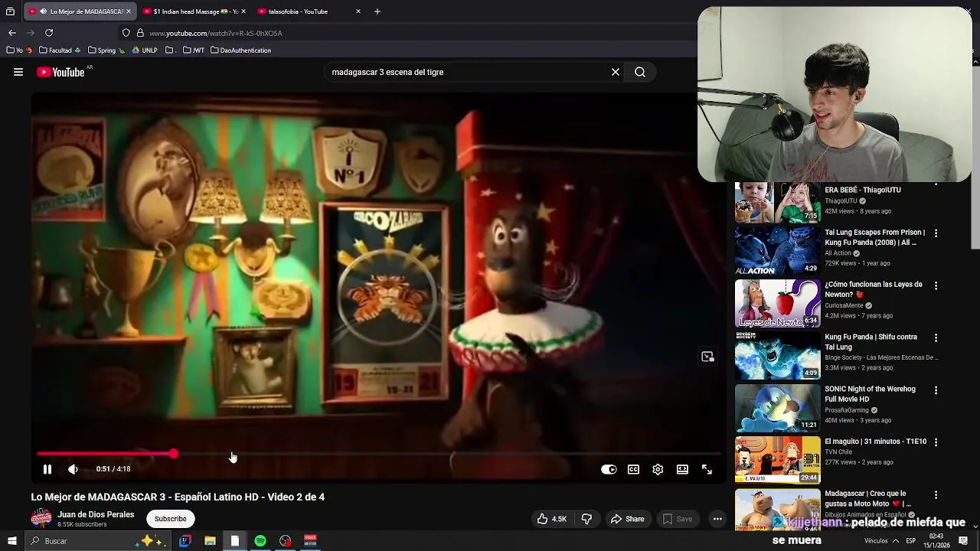Viewport: 980px width, 551px height.
Task: Open the YouTube hamburger menu
Action: coord(18,72)
